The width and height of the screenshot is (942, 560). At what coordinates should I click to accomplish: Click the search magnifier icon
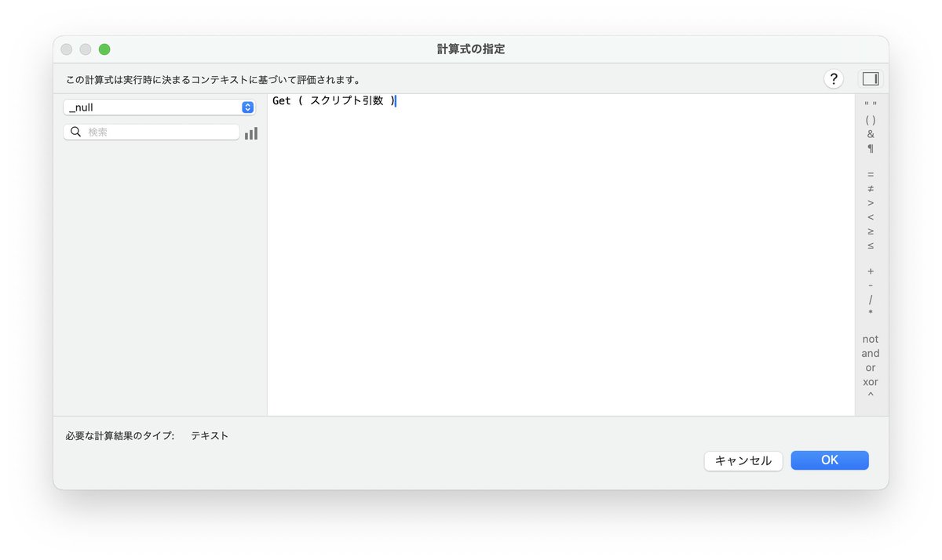click(x=76, y=132)
